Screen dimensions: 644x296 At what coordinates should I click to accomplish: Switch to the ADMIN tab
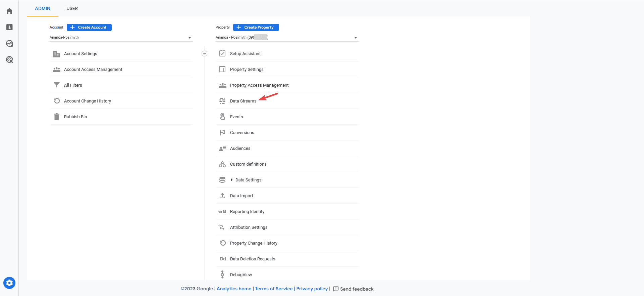[43, 8]
